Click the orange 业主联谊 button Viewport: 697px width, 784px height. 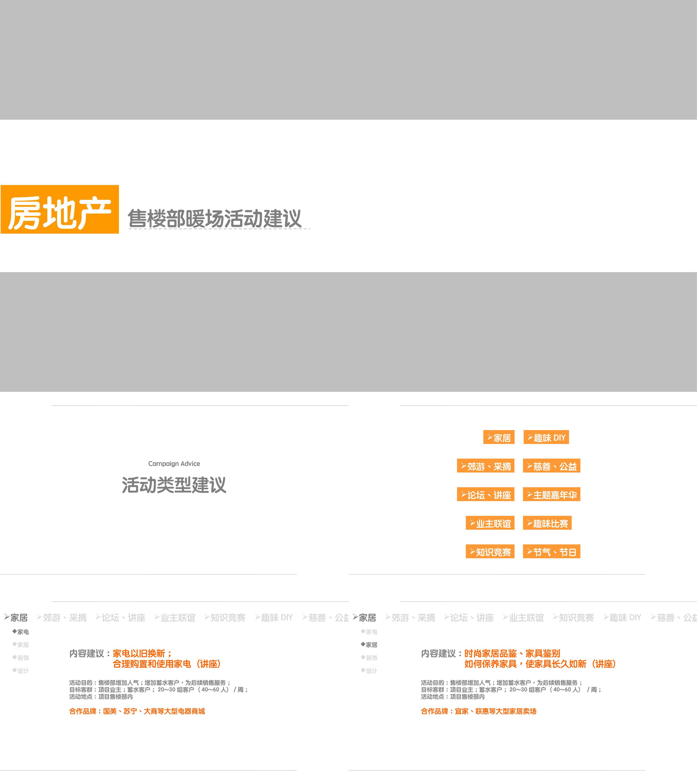click(490, 523)
